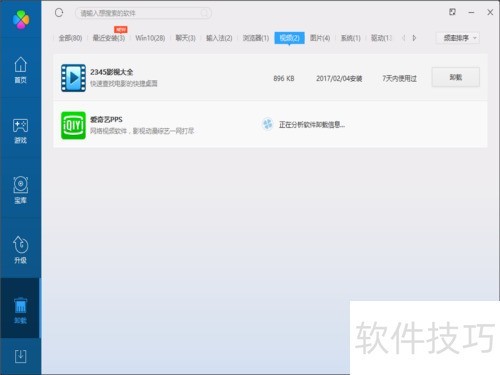Show the previous categories with the left arrow
Image resolution: width=500 pixels, height=375 pixels.
pos(403,38)
